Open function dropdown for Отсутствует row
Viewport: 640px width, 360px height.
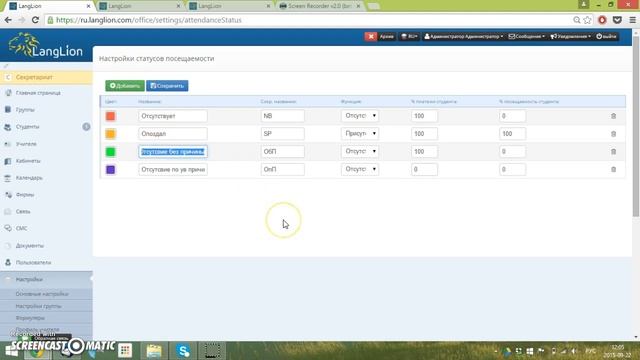(x=360, y=116)
